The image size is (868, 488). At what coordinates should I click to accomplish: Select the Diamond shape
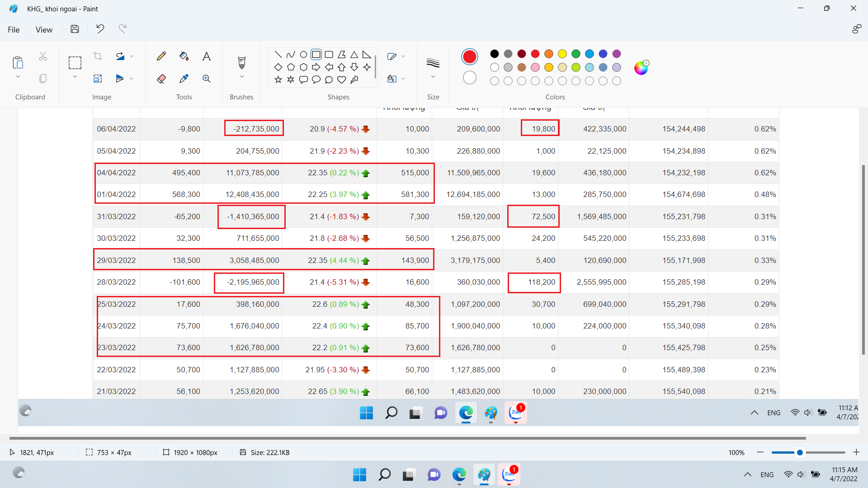[x=278, y=67]
